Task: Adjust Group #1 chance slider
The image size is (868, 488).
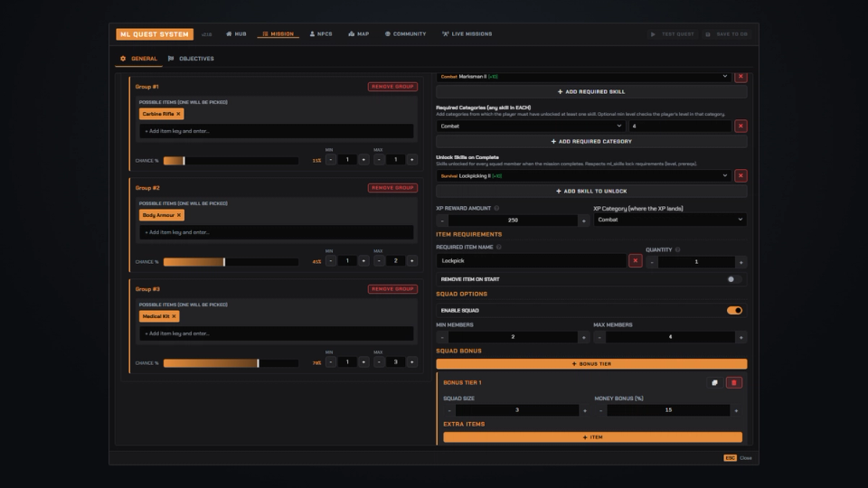Action: [231, 161]
